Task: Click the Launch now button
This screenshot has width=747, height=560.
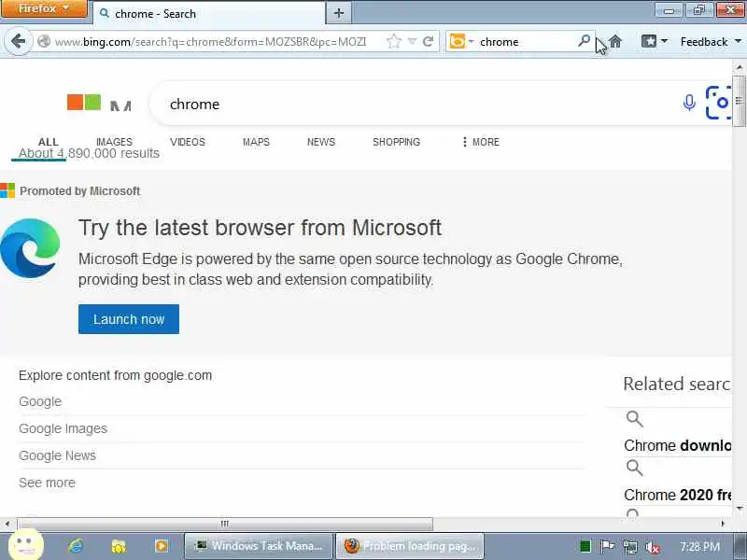Action: 129,319
